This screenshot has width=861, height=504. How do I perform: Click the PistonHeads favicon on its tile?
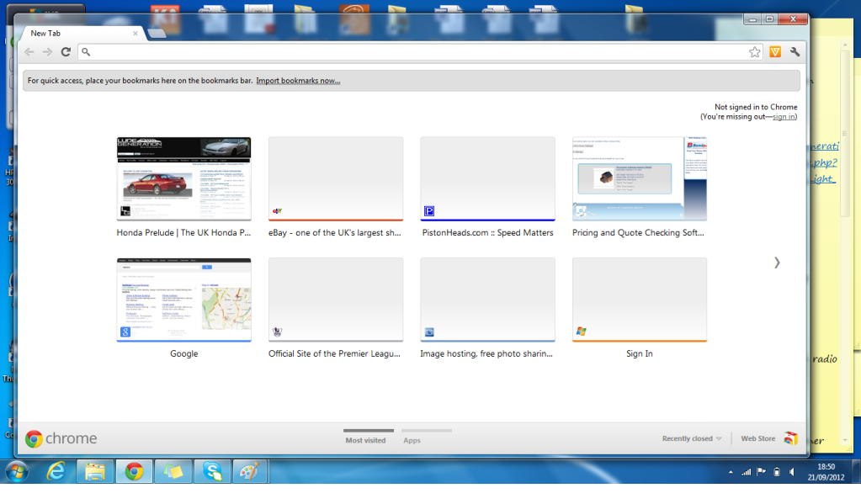coord(429,211)
